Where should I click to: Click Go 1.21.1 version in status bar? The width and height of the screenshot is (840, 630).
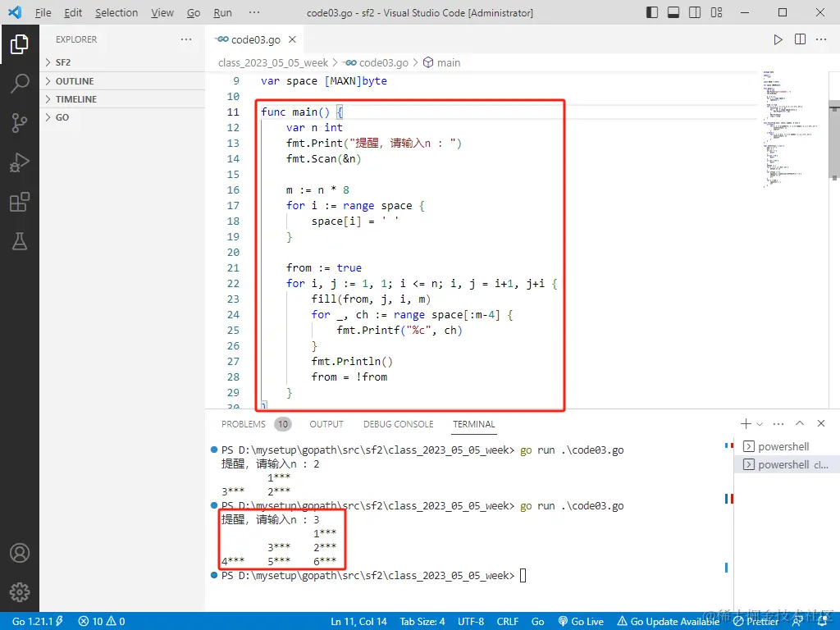point(38,622)
